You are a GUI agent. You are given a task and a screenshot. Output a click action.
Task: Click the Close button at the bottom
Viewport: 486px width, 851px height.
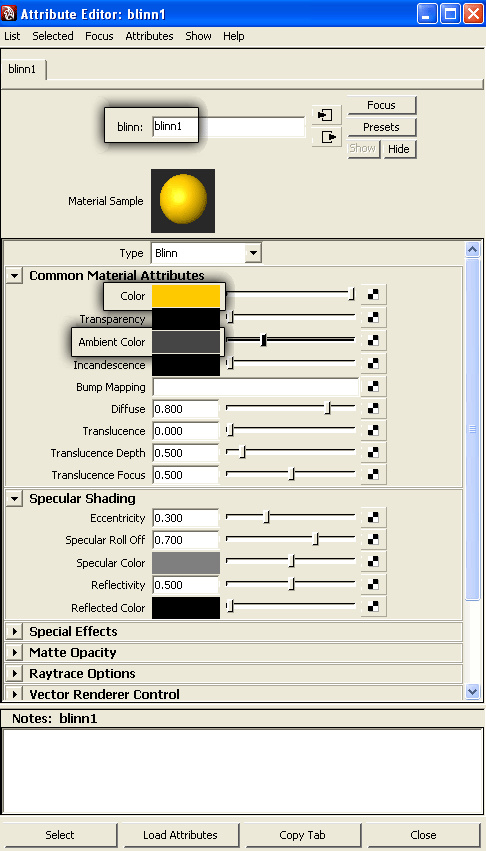[423, 835]
